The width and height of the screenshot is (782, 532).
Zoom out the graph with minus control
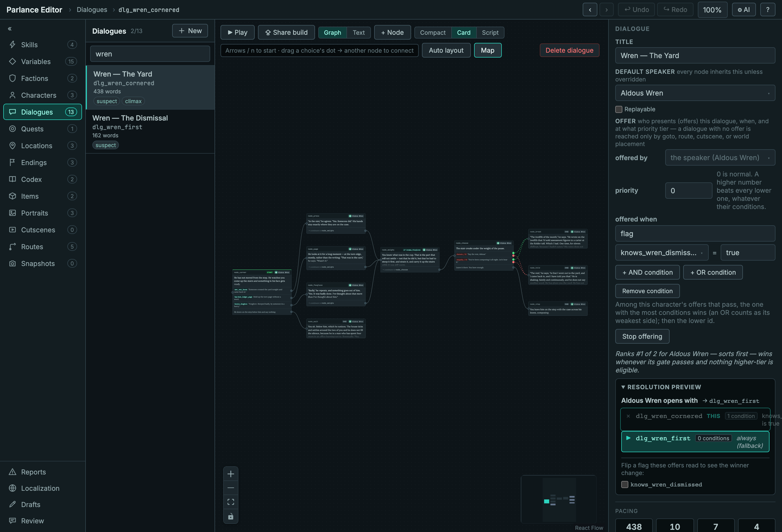click(x=231, y=488)
